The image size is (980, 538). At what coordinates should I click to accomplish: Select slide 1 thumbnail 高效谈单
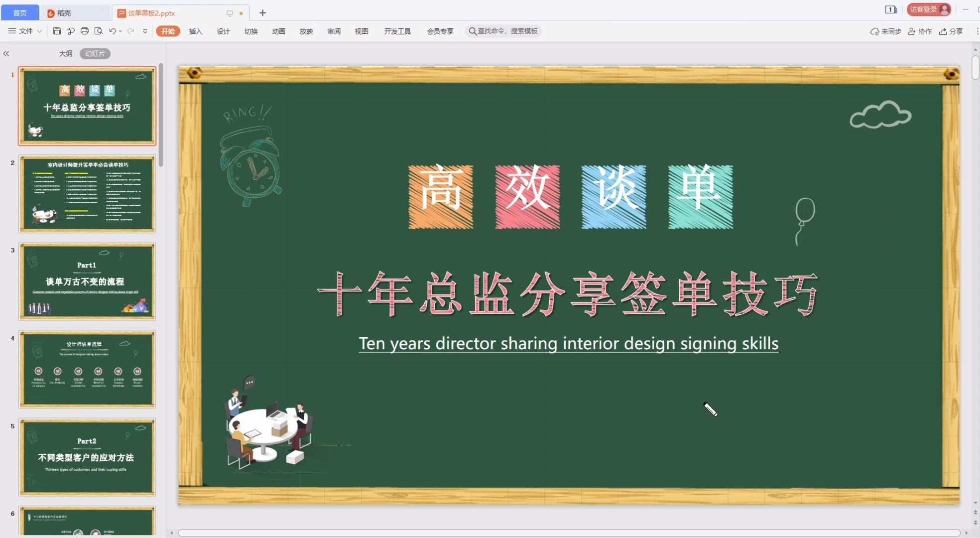tap(87, 106)
